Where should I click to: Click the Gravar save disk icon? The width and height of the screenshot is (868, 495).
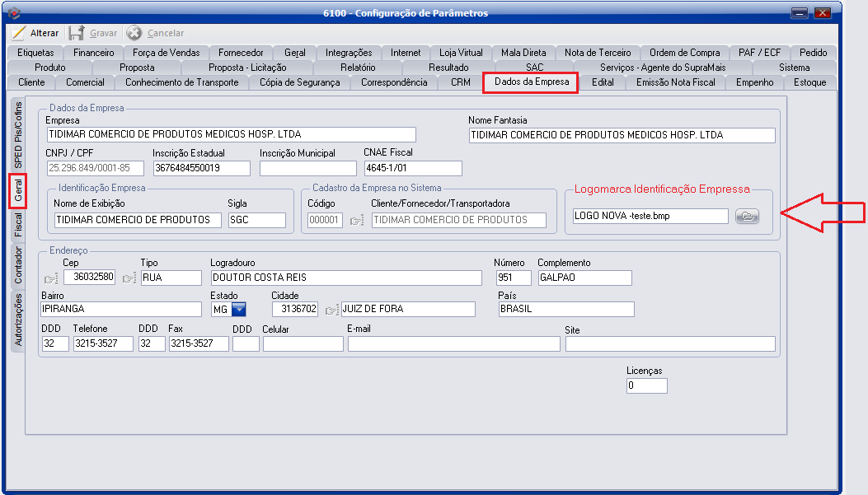(77, 33)
